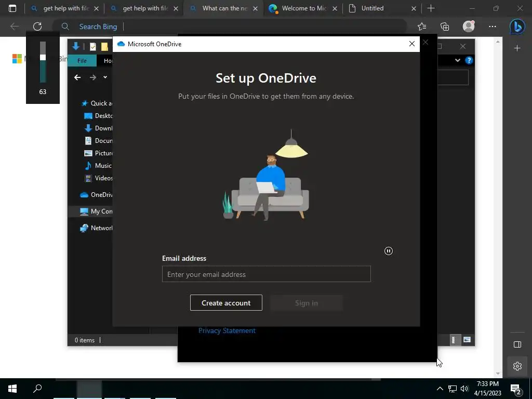532x399 pixels.
Task: Open the File tab in File Explorer
Action: click(x=82, y=61)
